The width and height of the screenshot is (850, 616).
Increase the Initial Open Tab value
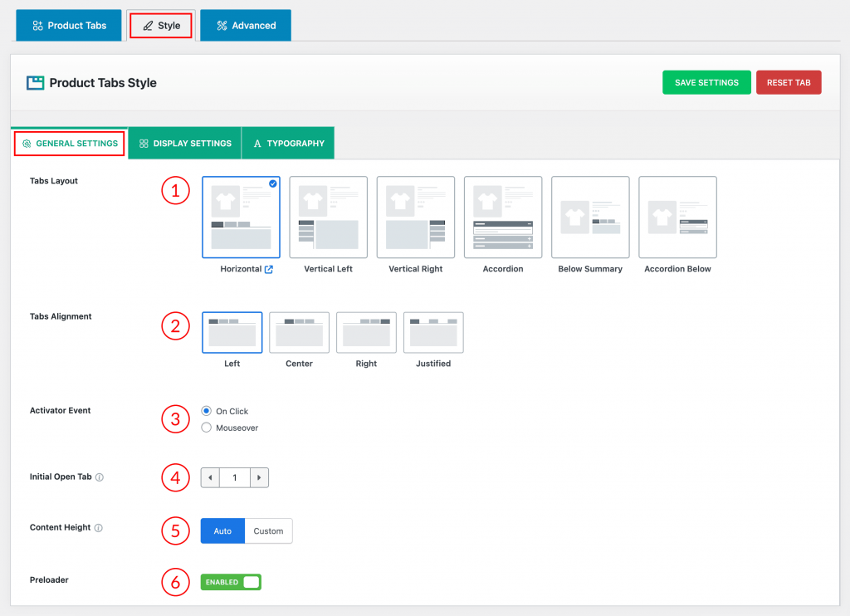pyautogui.click(x=259, y=477)
